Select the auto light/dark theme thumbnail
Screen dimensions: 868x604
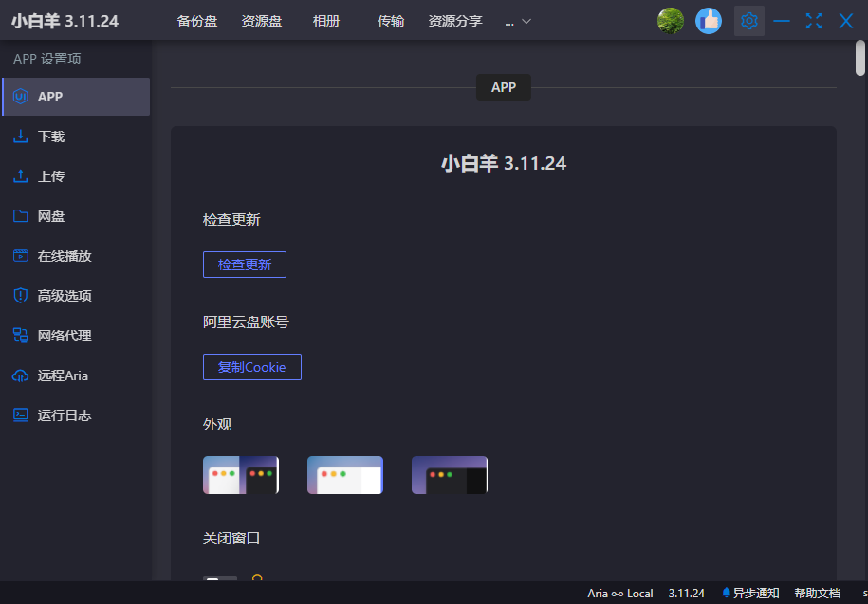click(241, 475)
